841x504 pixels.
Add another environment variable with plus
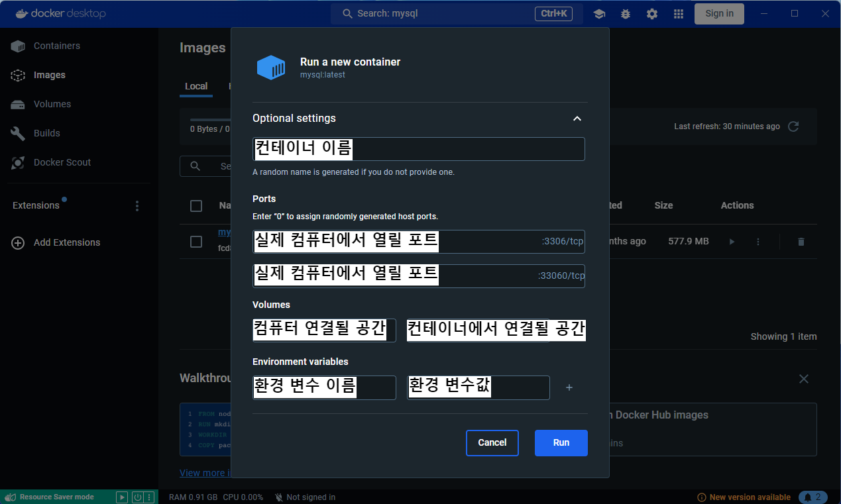pyautogui.click(x=569, y=387)
